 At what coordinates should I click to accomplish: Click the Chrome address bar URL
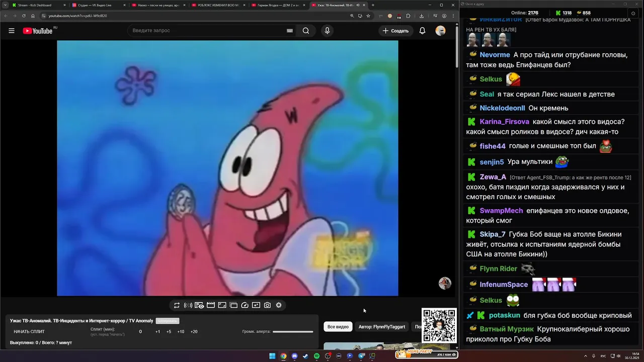77,16
